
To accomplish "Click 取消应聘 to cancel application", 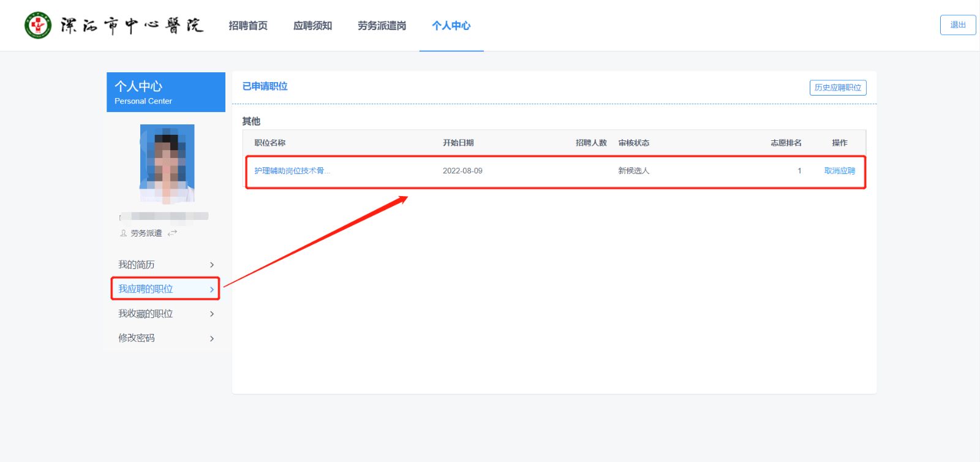I will coord(839,171).
